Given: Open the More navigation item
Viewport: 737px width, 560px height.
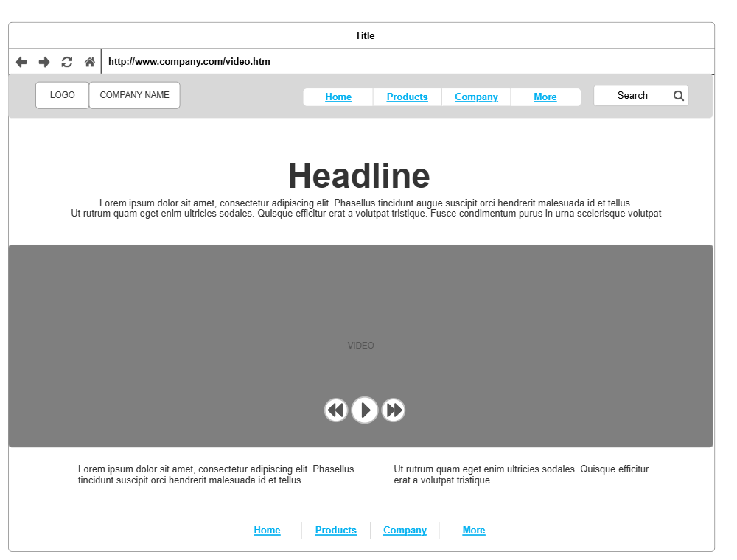Looking at the screenshot, I should point(545,97).
